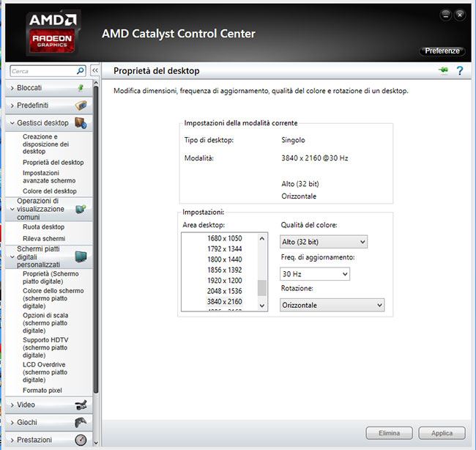Expand the Video section

[x=48, y=405]
